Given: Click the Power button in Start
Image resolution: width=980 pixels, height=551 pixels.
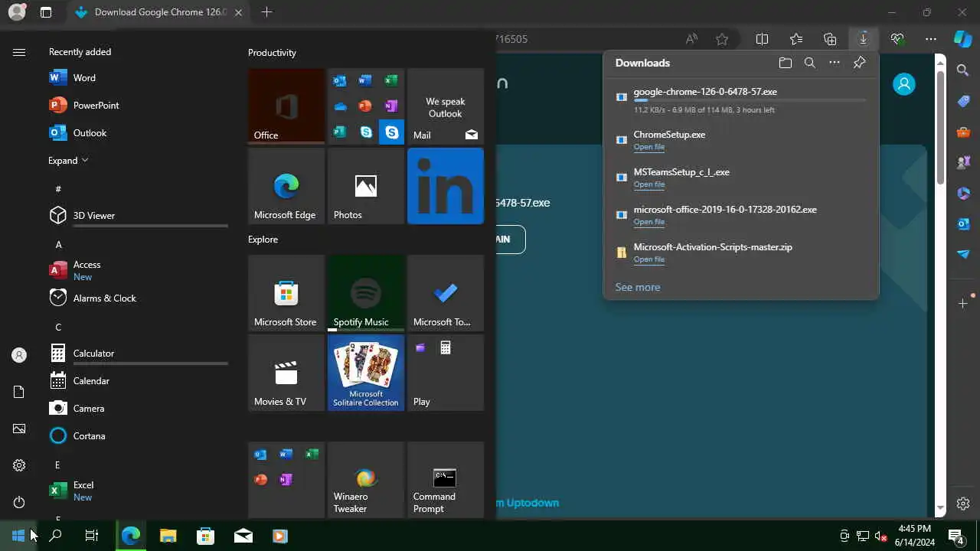Looking at the screenshot, I should 19,502.
